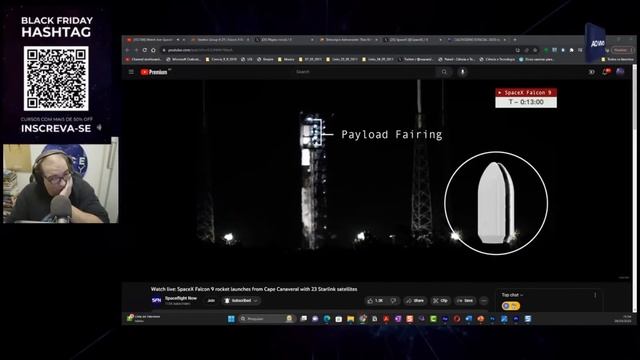Open the YouTube hamburger guide menu

coord(131,72)
